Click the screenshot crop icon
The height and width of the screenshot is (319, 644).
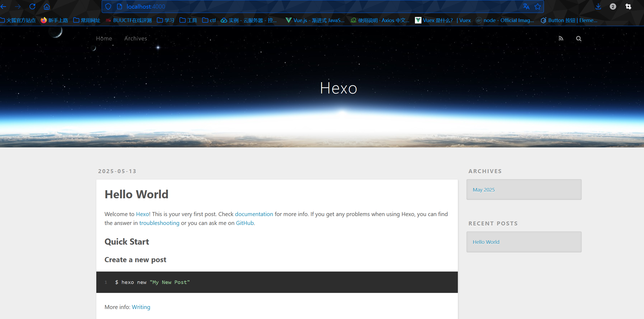click(628, 6)
